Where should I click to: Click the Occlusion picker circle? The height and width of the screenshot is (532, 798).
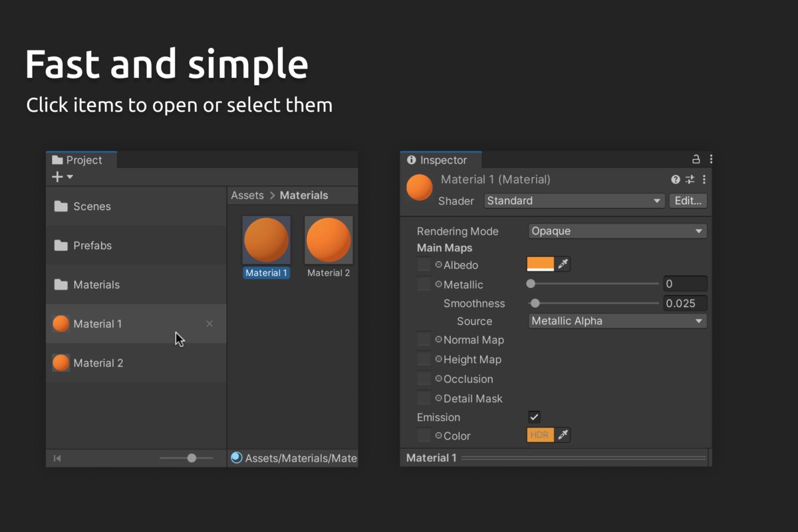coord(438,378)
